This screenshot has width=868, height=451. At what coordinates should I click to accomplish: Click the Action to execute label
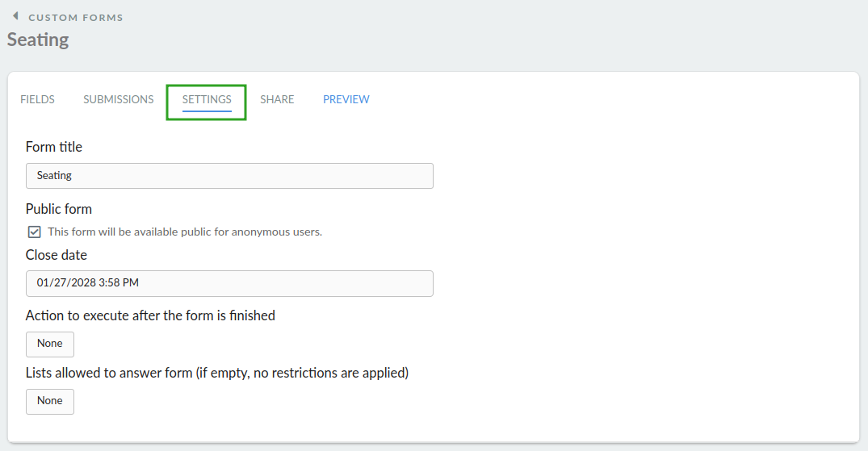coord(150,315)
